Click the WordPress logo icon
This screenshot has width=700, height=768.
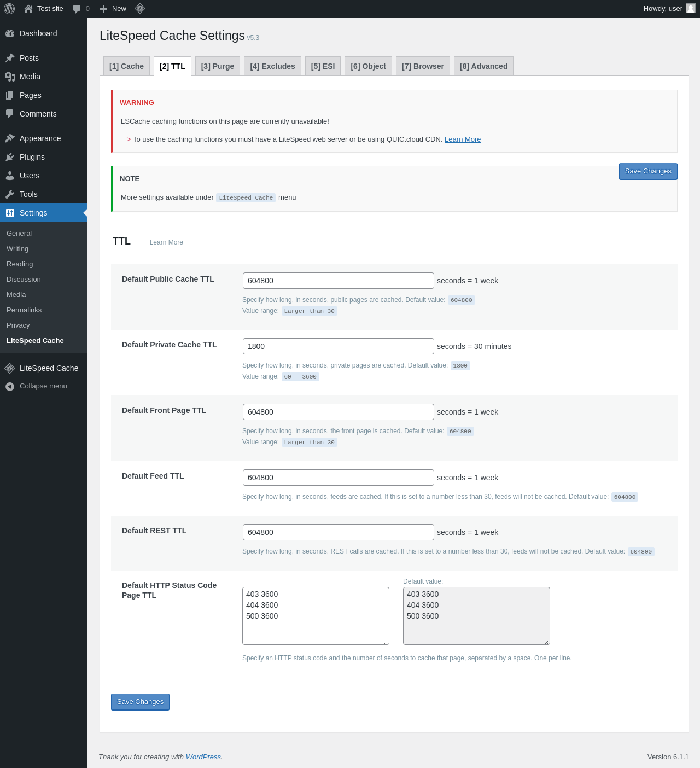(x=9, y=9)
